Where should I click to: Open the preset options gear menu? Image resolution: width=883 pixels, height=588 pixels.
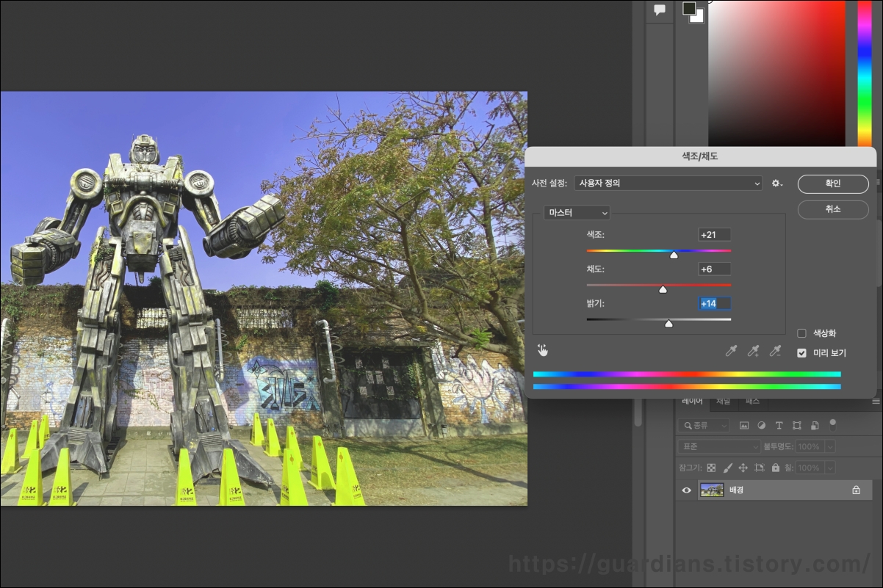click(777, 184)
